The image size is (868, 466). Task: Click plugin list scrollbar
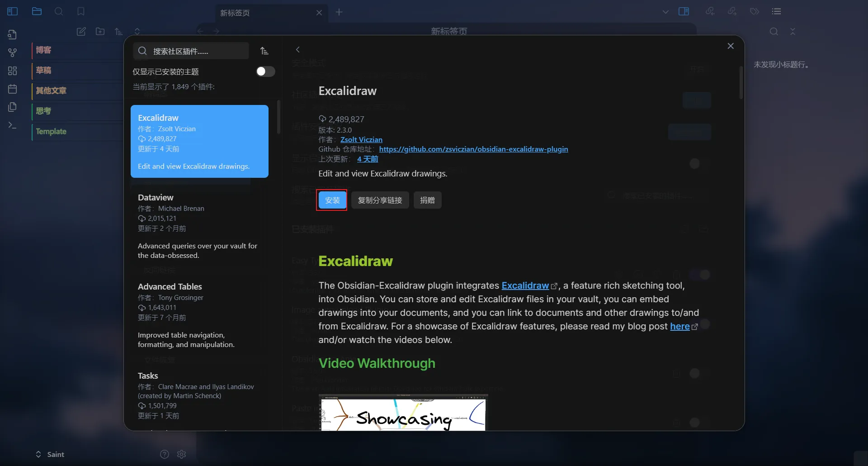(x=278, y=117)
